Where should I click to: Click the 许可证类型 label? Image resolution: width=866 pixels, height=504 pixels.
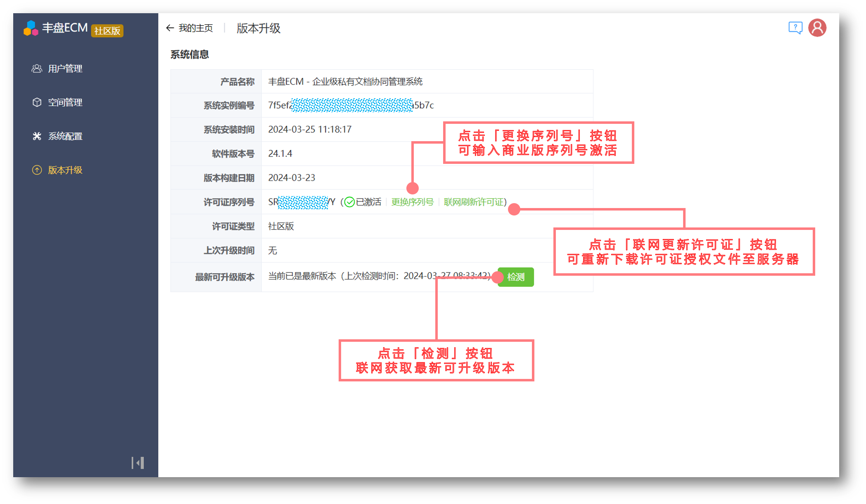[233, 226]
